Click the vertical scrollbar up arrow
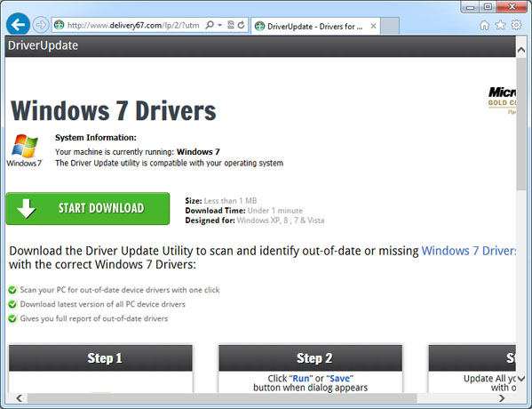Screen dimensions: 532x409 pyautogui.click(x=520, y=50)
